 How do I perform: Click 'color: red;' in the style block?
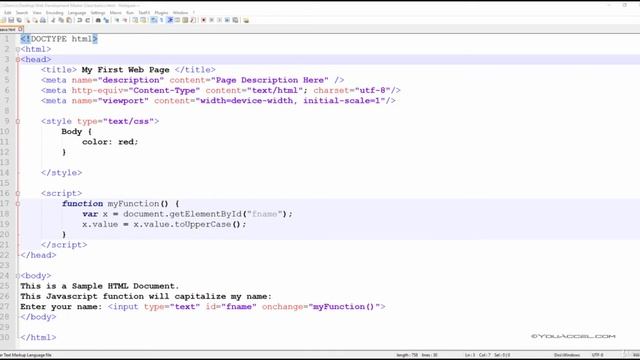(x=110, y=142)
